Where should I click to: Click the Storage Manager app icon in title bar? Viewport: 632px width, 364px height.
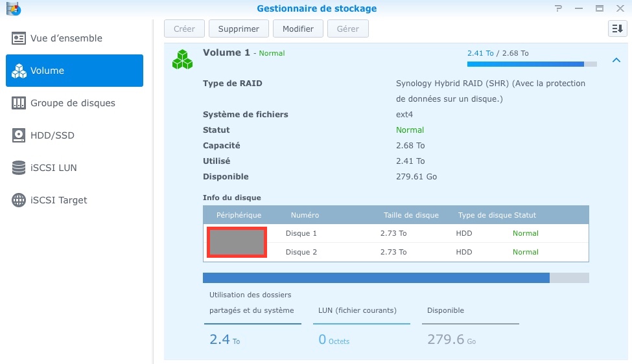click(13, 8)
